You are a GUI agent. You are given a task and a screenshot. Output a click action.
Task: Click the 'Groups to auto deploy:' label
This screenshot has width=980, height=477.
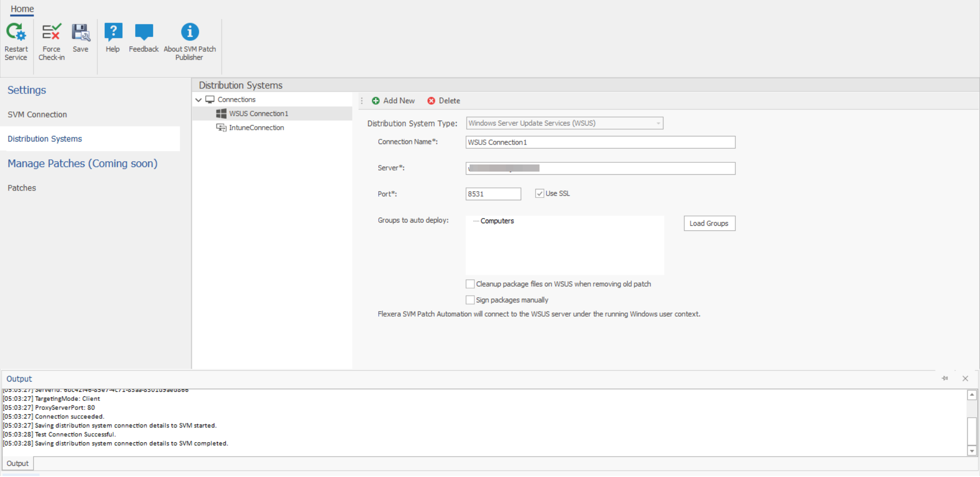[413, 220]
